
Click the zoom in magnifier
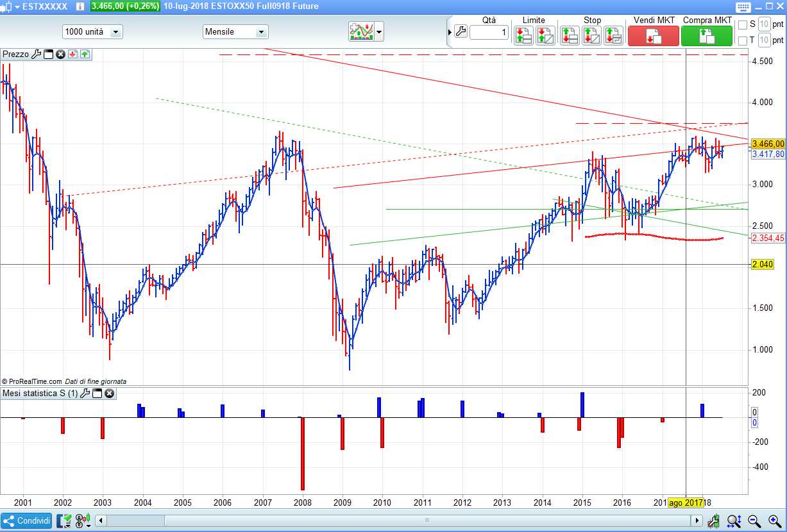tap(775, 521)
